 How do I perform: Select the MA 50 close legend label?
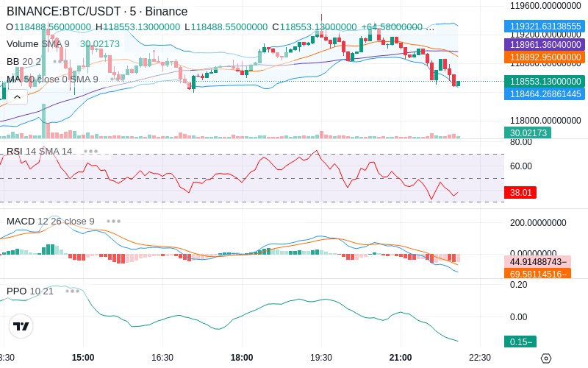click(x=52, y=79)
